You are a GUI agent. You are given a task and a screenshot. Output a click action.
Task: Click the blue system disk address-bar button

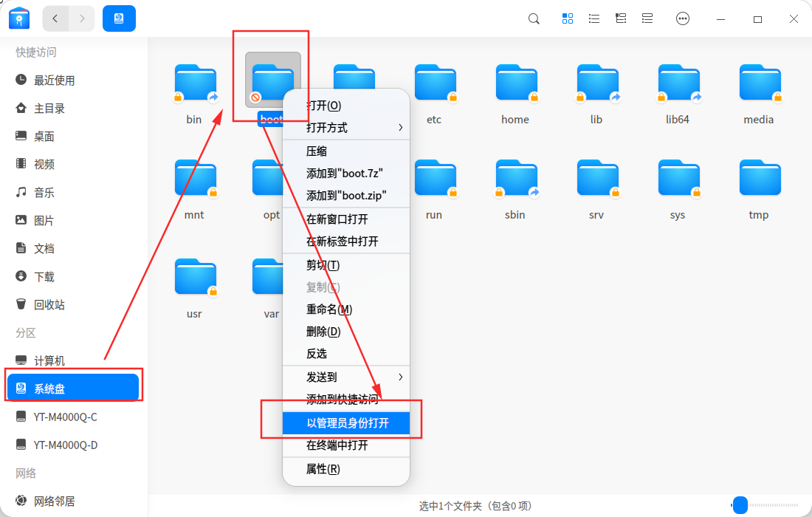[119, 18]
